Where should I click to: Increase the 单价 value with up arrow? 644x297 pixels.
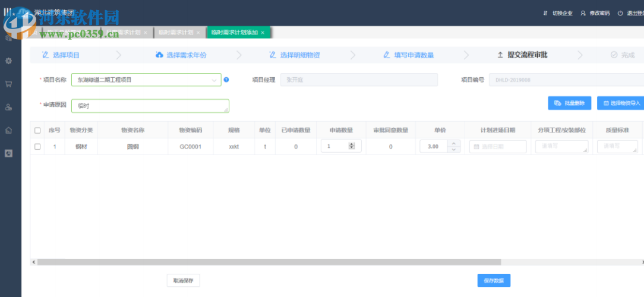(453, 143)
